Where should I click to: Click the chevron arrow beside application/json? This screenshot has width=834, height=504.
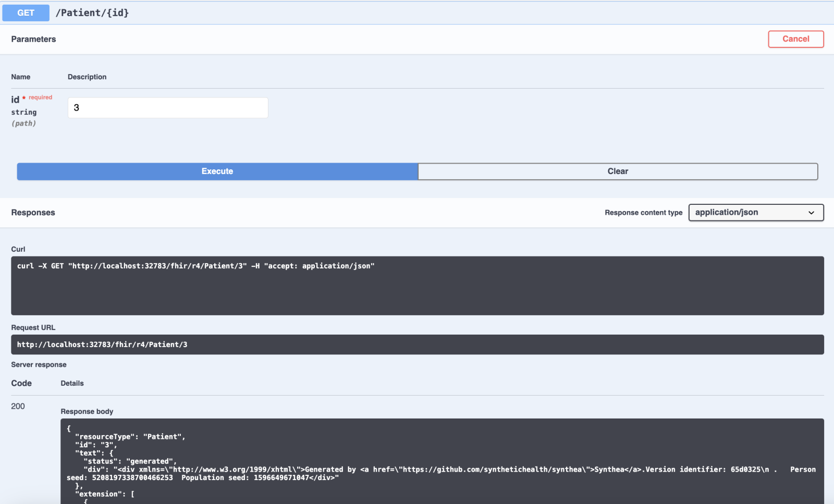click(811, 213)
